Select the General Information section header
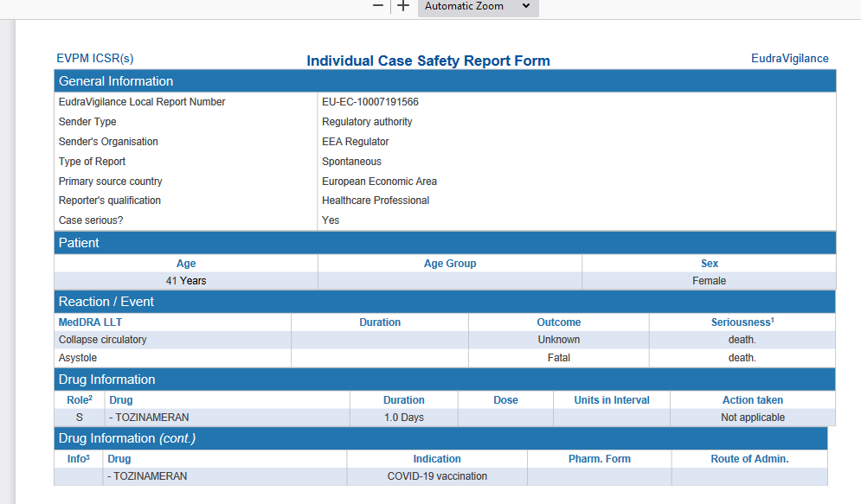861x504 pixels. (116, 81)
